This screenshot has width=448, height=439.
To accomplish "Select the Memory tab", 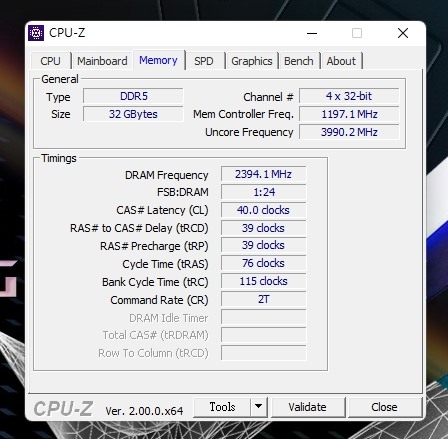I will click(158, 60).
